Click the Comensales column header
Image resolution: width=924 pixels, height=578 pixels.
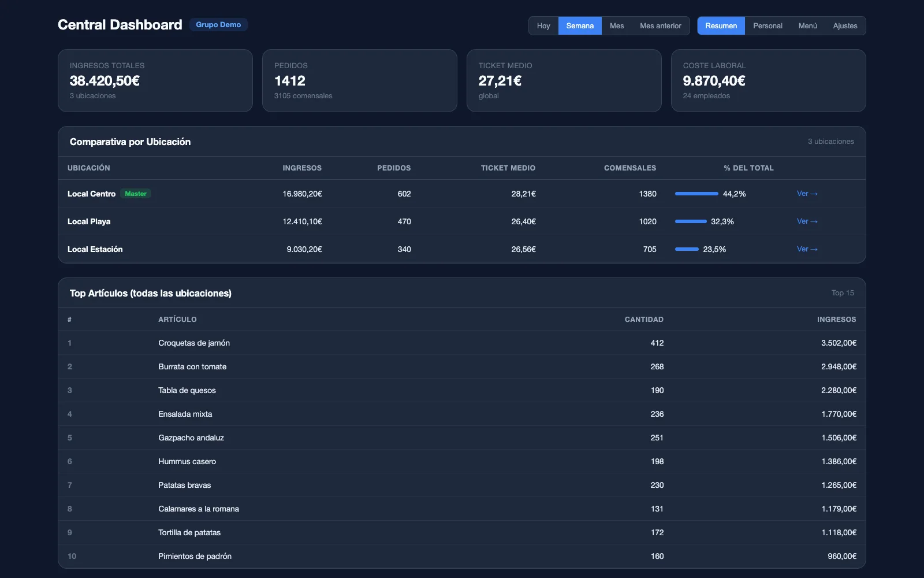pyautogui.click(x=630, y=168)
